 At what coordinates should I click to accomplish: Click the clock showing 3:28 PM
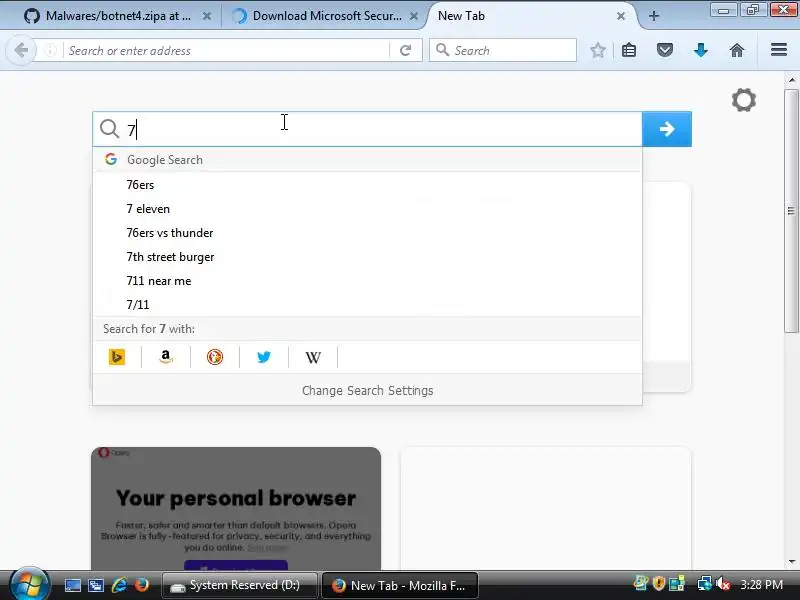point(761,585)
